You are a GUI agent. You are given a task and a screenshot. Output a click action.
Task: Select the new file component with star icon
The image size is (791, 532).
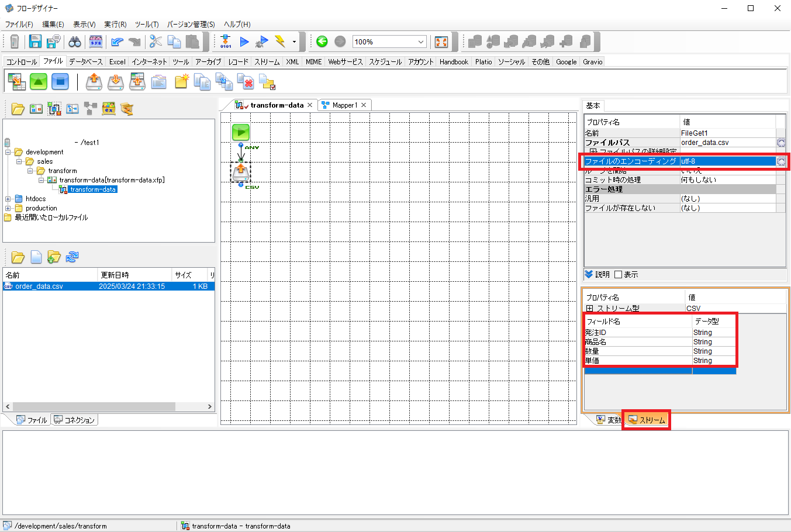(x=181, y=81)
